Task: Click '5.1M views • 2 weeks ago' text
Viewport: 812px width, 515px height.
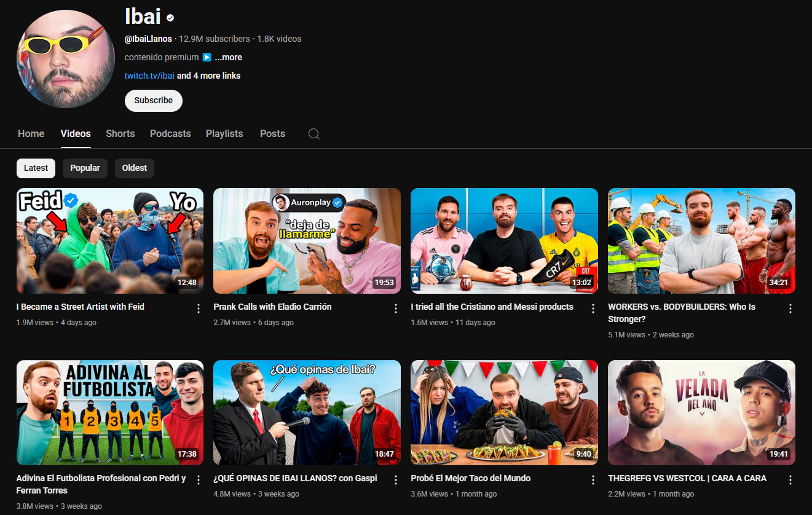Action: [x=651, y=335]
